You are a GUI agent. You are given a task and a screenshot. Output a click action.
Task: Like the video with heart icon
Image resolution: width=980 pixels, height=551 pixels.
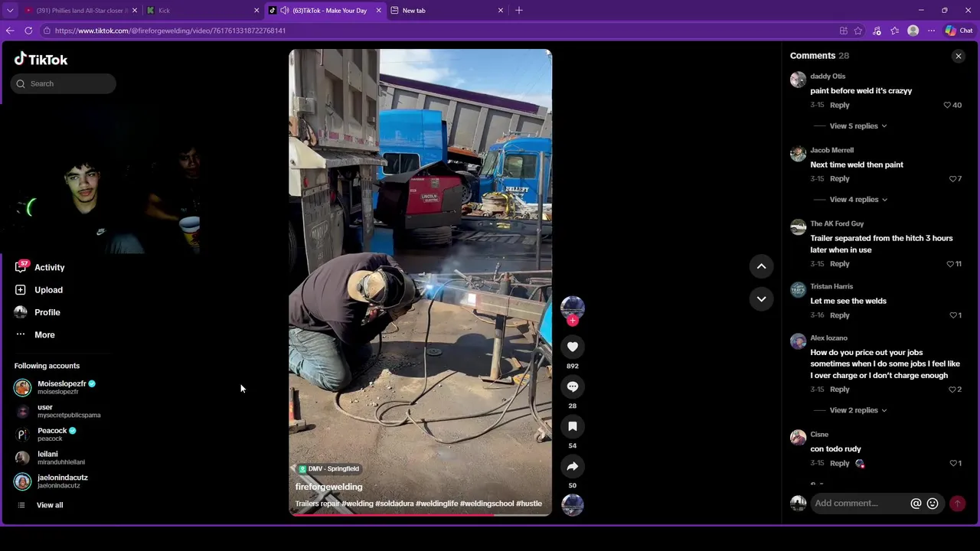click(572, 347)
